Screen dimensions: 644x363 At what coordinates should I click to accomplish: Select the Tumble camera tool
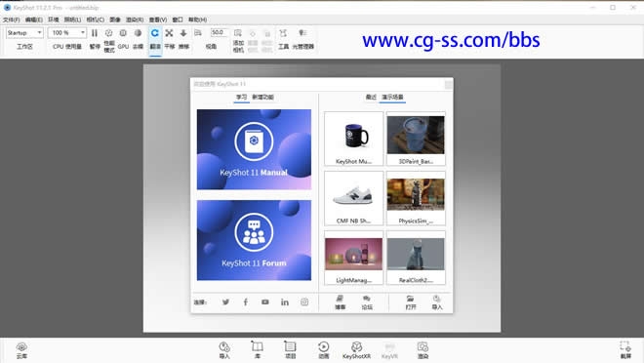click(x=155, y=39)
